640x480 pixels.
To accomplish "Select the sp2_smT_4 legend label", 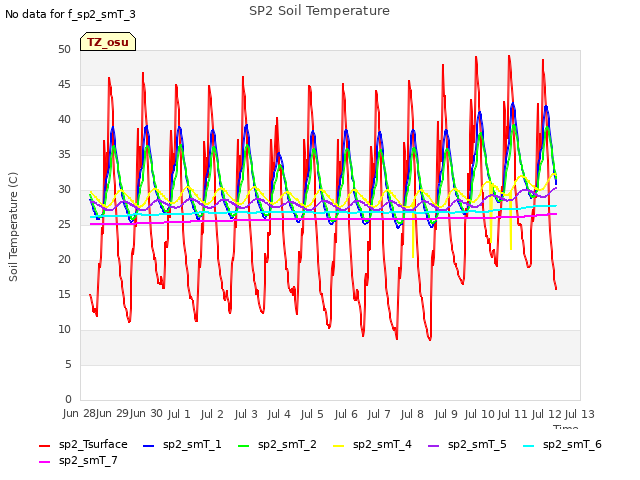I will coord(382,444).
